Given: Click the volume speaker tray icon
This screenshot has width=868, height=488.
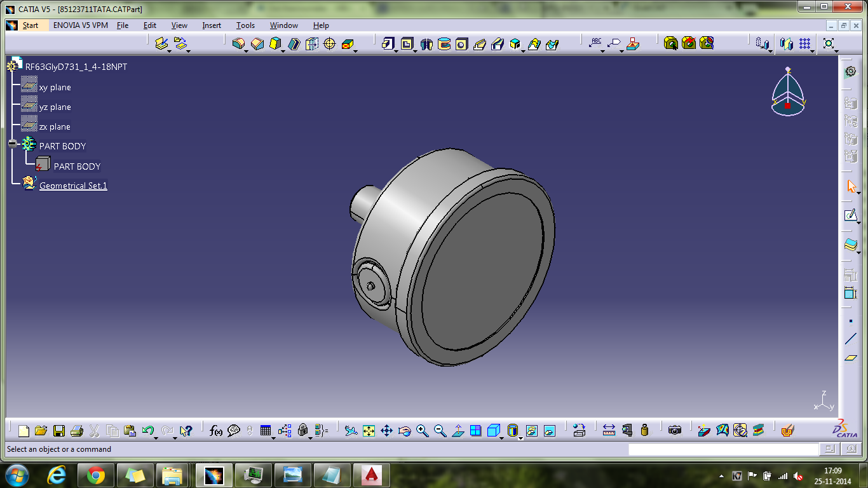Looking at the screenshot, I should pos(798,475).
